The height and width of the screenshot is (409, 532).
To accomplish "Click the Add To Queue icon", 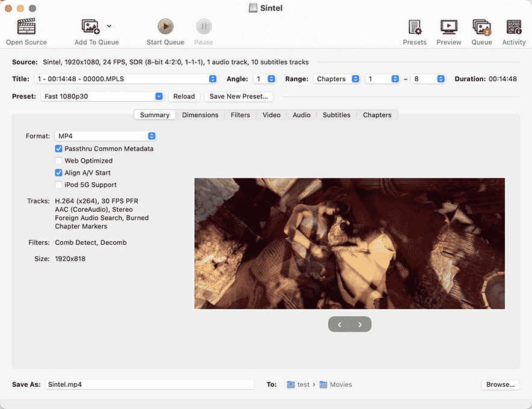I will (91, 27).
